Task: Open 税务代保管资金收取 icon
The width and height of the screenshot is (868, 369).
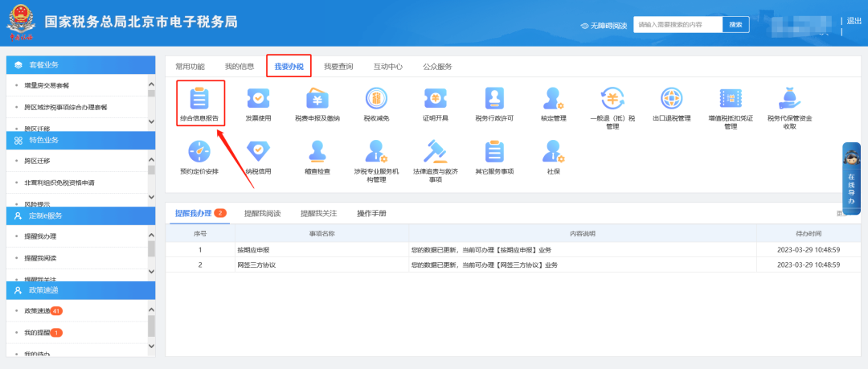Action: pos(789,99)
